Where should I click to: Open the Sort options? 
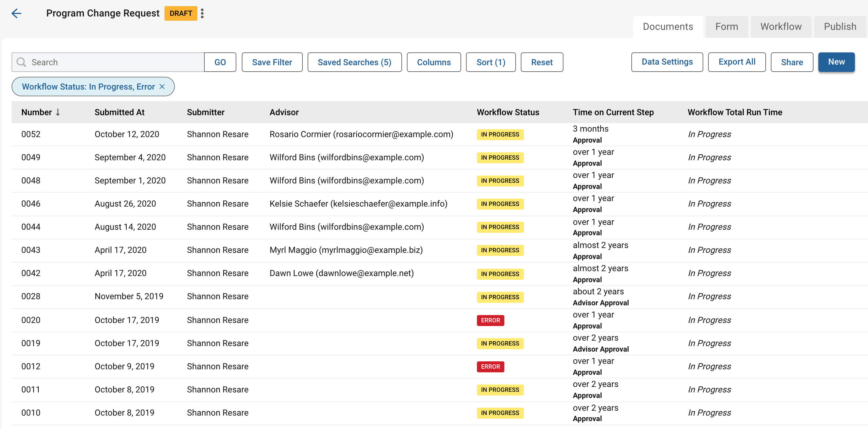[x=491, y=62]
